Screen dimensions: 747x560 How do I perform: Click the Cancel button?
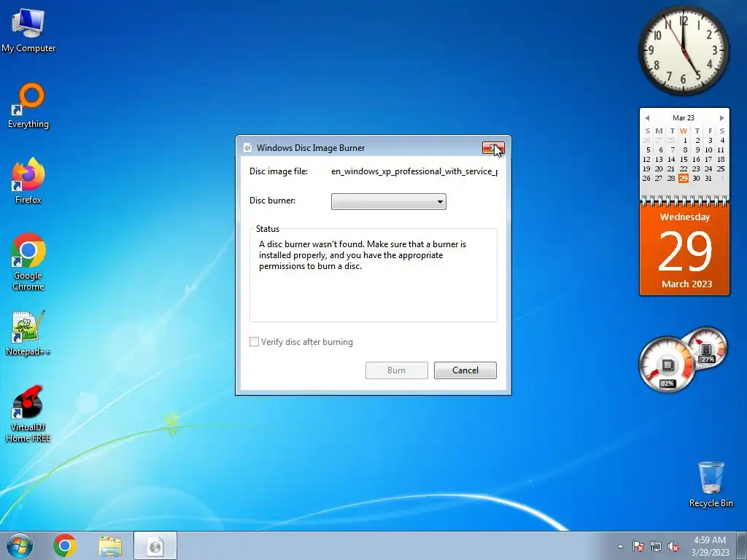click(x=465, y=370)
